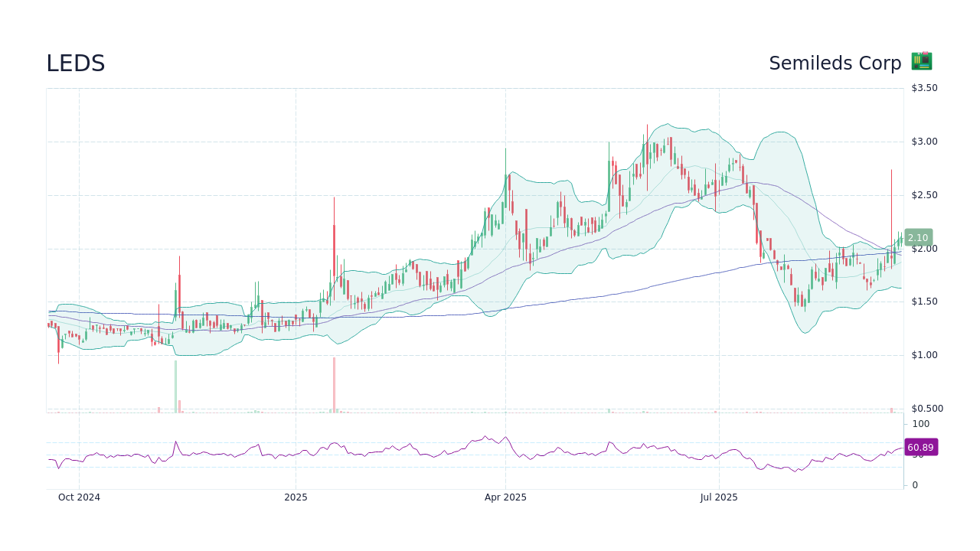Click the green circuit board semiconductor icon
The height and width of the screenshot is (551, 980).
coord(921,61)
